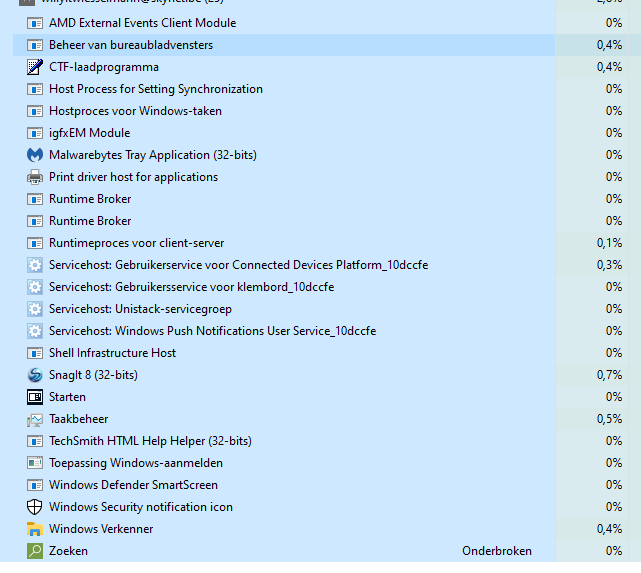Click the Windows Verkenner folder icon
Image resolution: width=641 pixels, height=573 pixels.
click(x=35, y=529)
